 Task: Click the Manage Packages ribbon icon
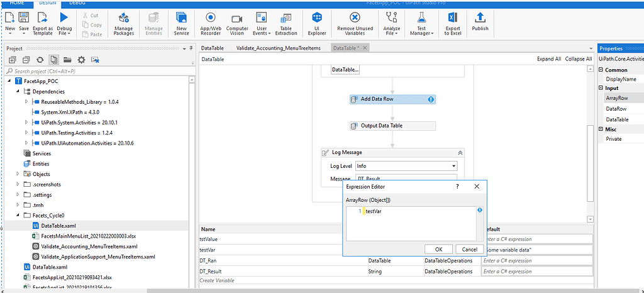[x=123, y=19]
